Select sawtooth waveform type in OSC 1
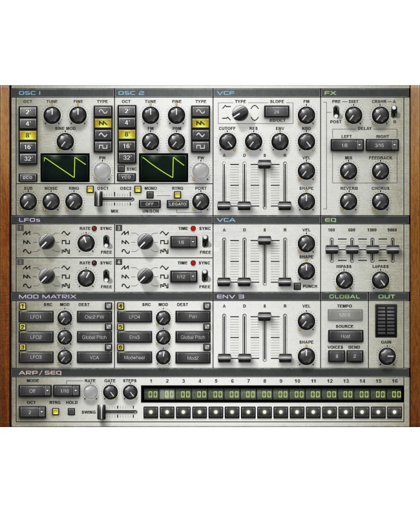This screenshot has width=420, height=513. click(x=103, y=123)
